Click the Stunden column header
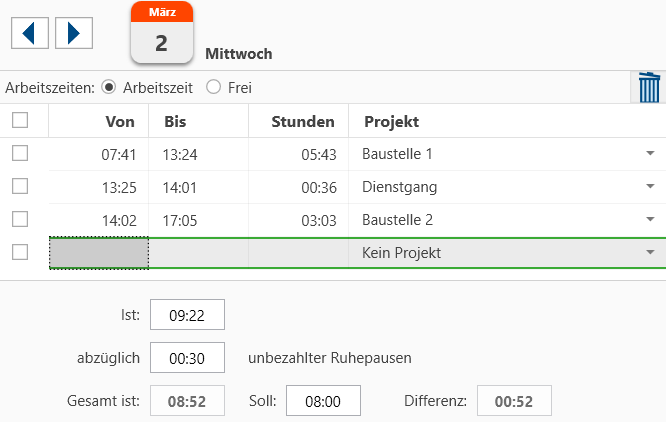This screenshot has height=422, width=666. [302, 121]
